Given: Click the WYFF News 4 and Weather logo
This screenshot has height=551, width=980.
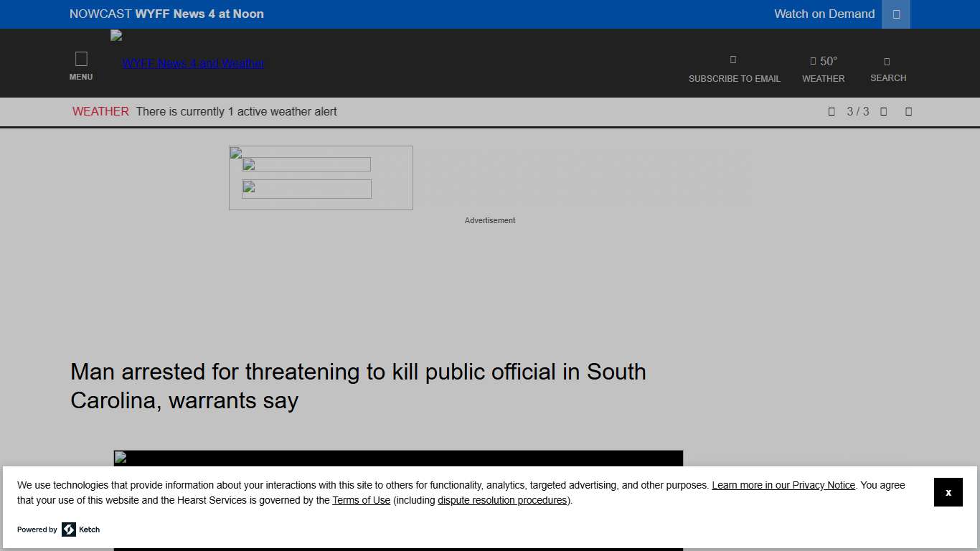Looking at the screenshot, I should tap(192, 63).
